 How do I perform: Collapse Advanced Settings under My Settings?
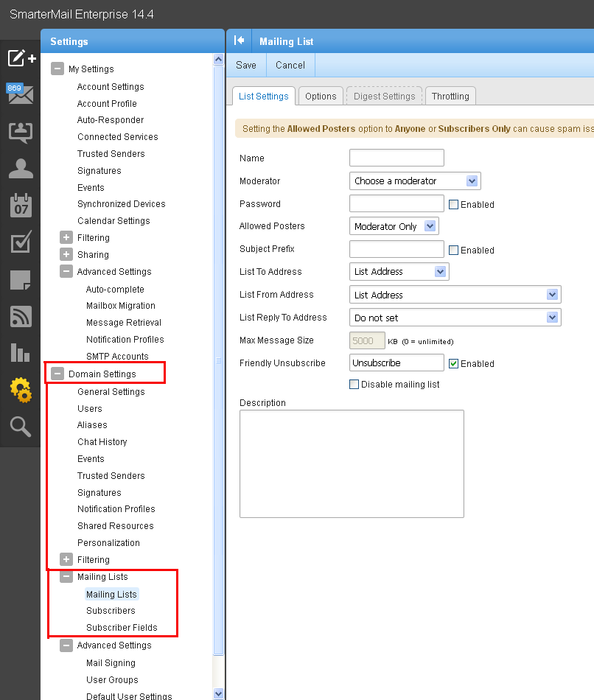[66, 271]
